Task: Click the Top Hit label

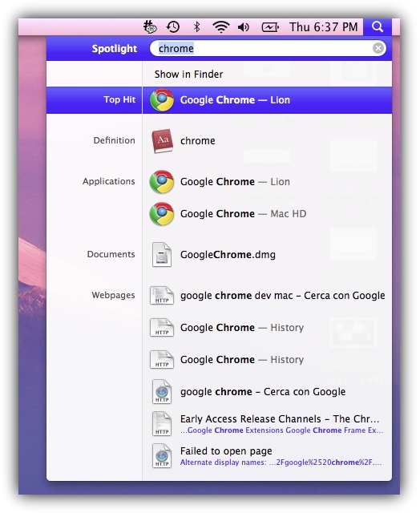Action: (119, 99)
